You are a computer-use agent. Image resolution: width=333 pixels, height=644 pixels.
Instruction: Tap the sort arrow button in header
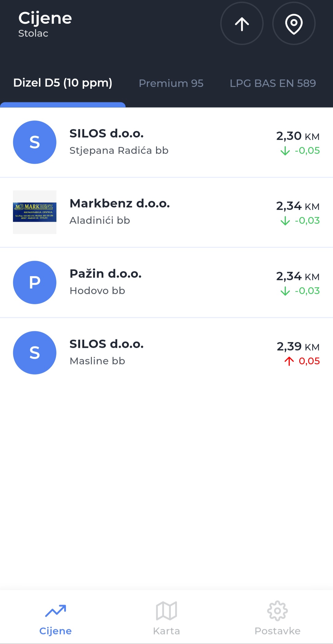242,24
